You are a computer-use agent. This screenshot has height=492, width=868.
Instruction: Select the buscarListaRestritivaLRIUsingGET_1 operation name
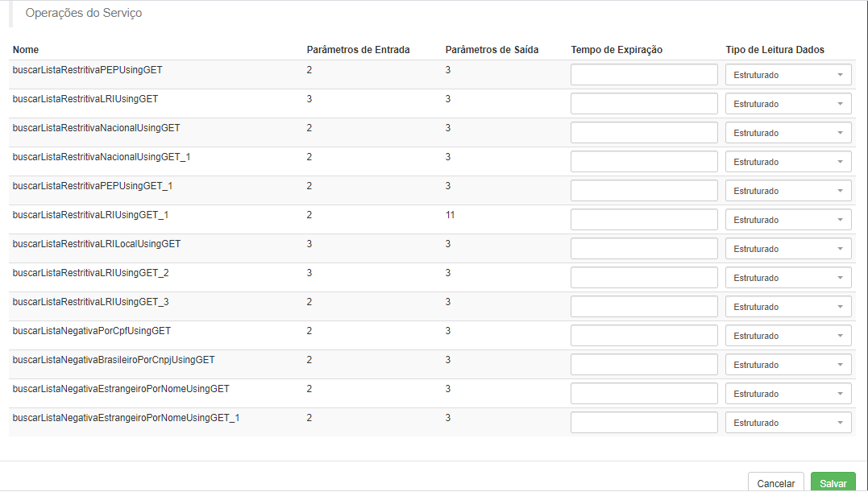point(90,214)
